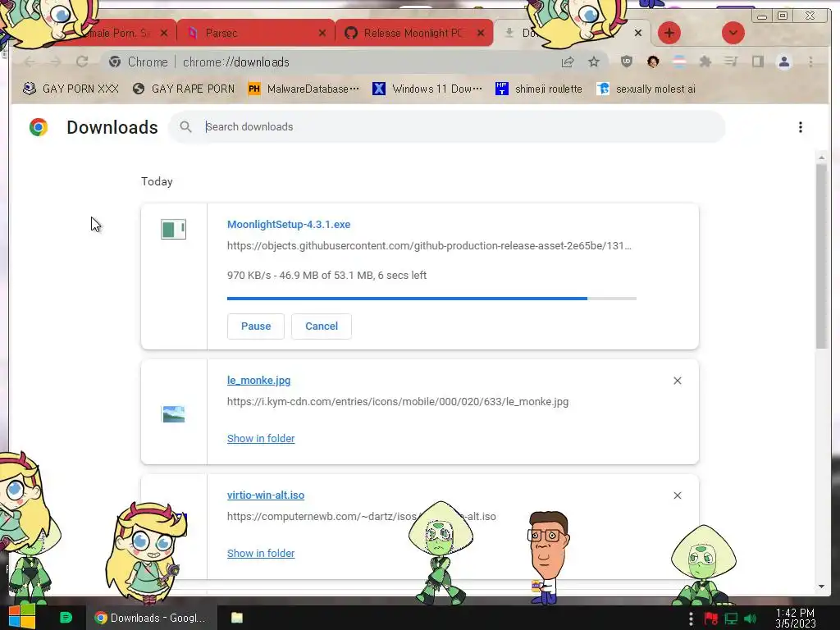Click the scrollbar up arrow
The image size is (840, 630).
pos(821,157)
